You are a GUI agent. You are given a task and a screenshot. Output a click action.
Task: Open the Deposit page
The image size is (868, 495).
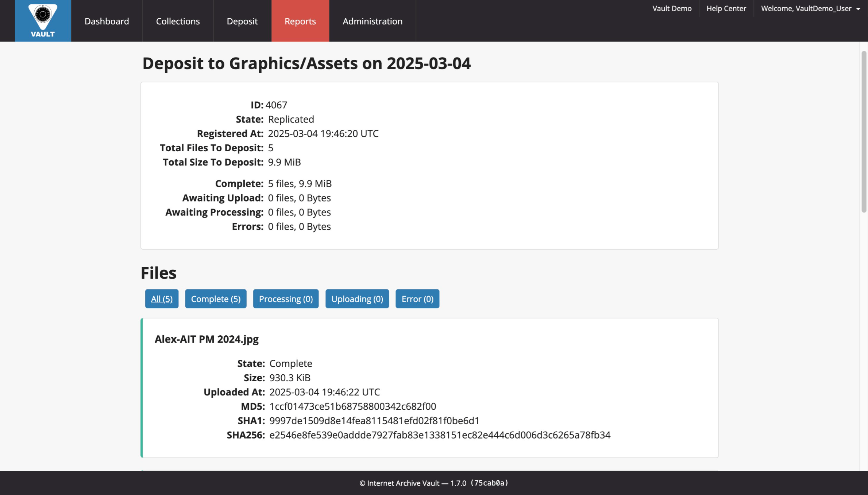click(242, 21)
